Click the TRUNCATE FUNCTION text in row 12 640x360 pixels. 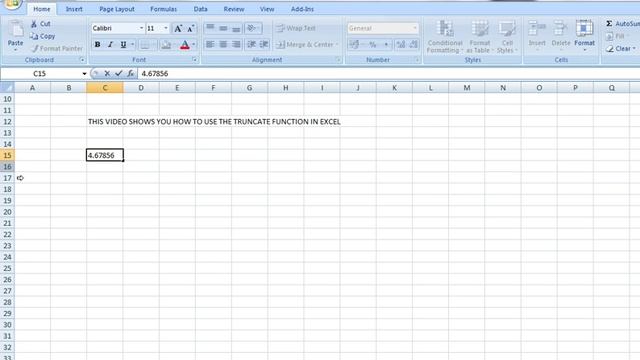pyautogui.click(x=272, y=122)
